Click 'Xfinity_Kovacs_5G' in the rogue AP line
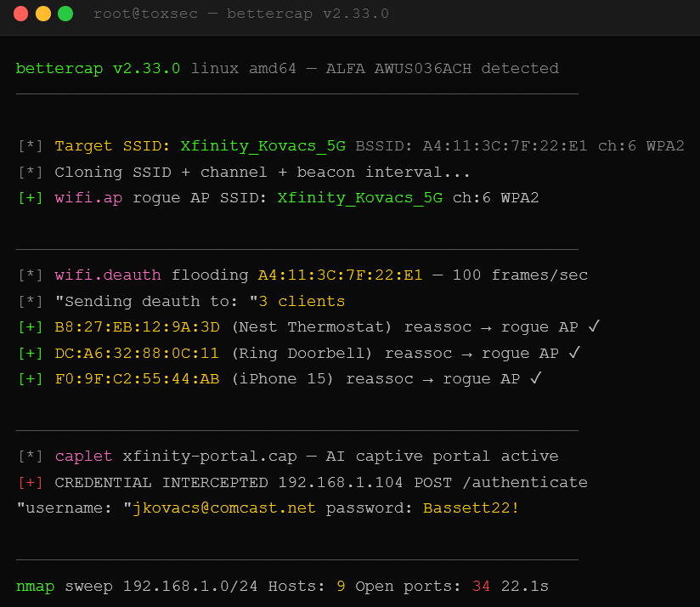The width and height of the screenshot is (700, 607). 360,198
